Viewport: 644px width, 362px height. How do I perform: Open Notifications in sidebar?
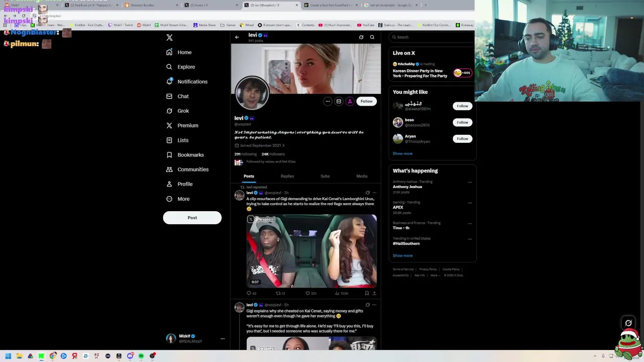click(187, 81)
